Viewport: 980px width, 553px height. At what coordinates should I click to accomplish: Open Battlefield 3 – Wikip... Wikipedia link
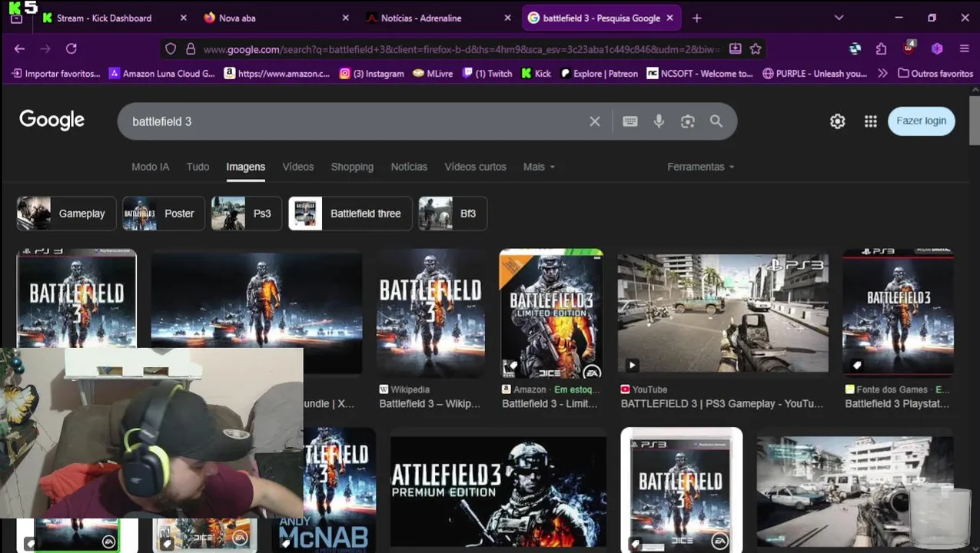(x=430, y=404)
